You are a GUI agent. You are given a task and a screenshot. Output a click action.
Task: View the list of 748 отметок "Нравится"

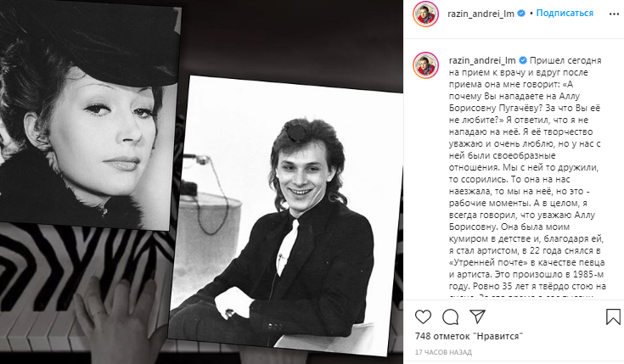click(469, 336)
